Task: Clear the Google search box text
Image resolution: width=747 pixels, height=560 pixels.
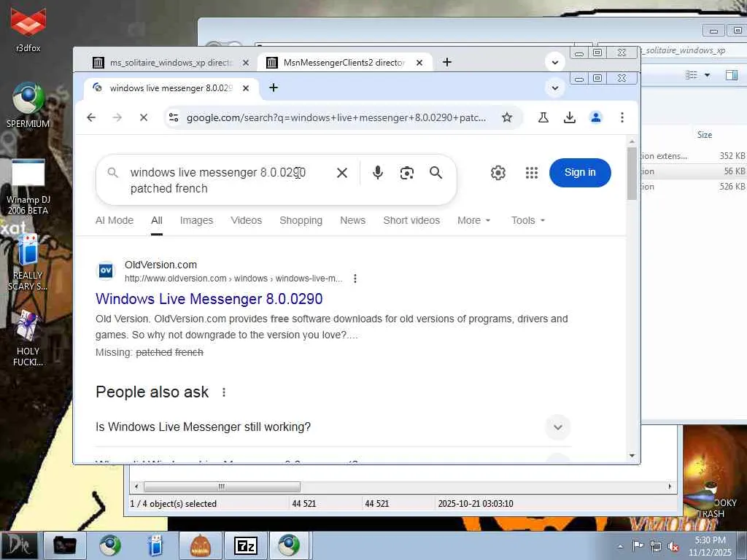Action: pos(342,173)
